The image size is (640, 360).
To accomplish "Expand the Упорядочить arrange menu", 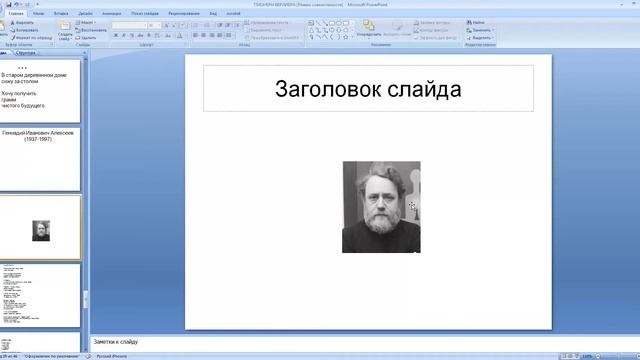I will 369,29.
